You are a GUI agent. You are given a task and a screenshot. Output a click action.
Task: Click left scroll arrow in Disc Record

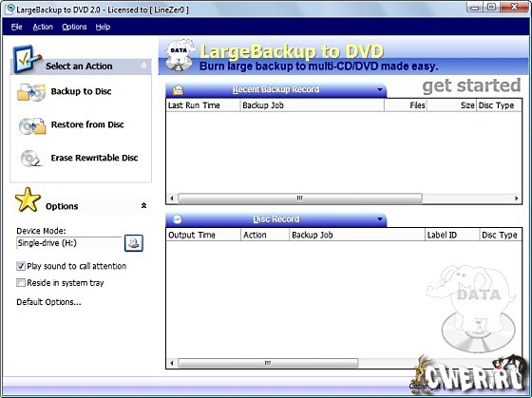[172, 363]
